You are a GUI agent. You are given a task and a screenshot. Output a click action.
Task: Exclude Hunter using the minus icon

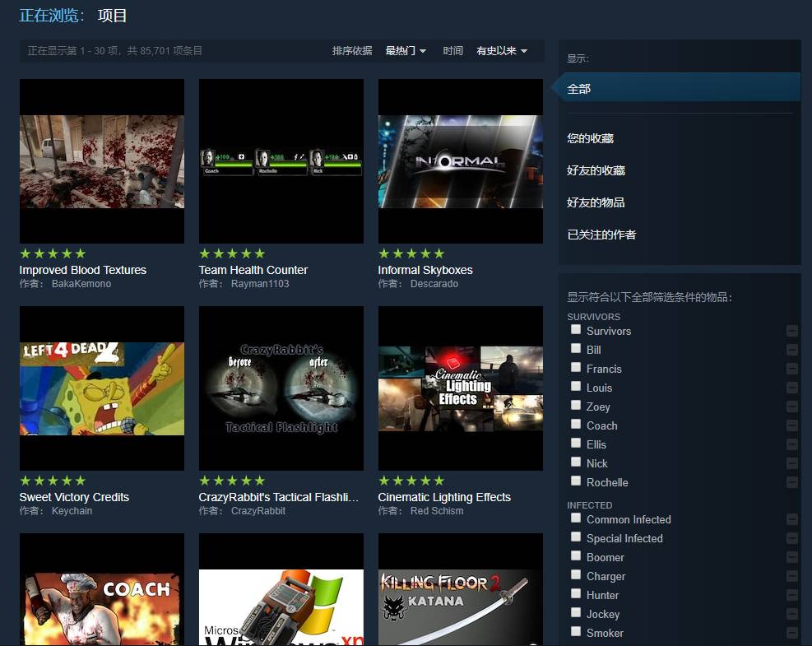(x=791, y=595)
